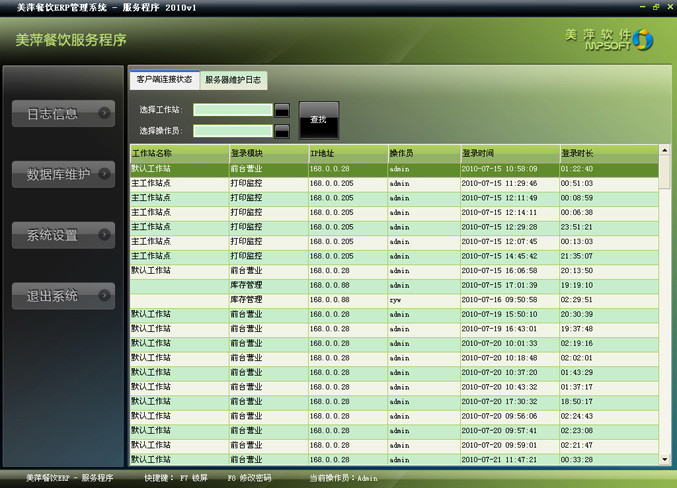Click login time 2010-07-15 12:14:11
The height and width of the screenshot is (488, 677).
[499, 212]
